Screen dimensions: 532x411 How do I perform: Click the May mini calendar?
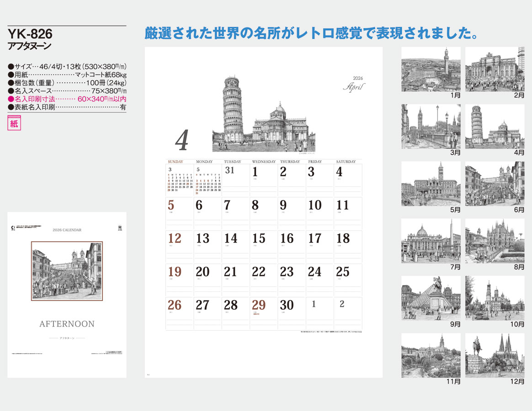(x=208, y=181)
